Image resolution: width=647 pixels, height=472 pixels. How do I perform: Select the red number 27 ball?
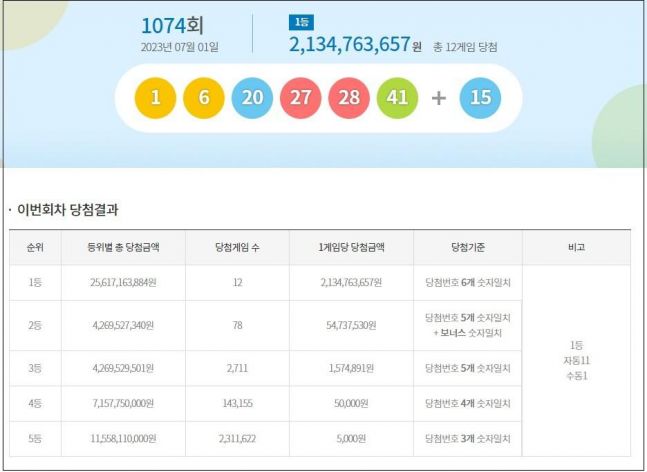click(301, 98)
